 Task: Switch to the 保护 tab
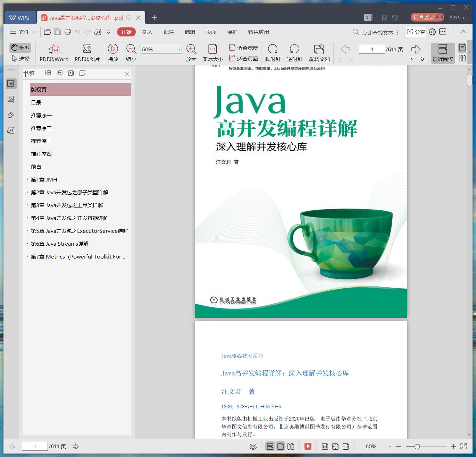pyautogui.click(x=232, y=32)
